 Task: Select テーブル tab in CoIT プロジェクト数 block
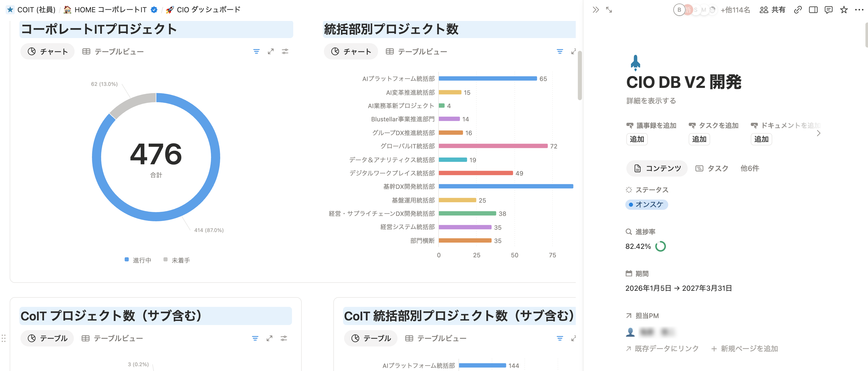coord(47,338)
